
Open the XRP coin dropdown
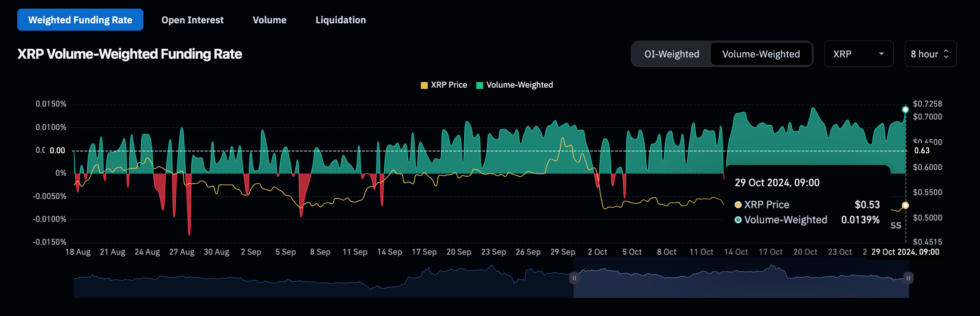pos(859,54)
